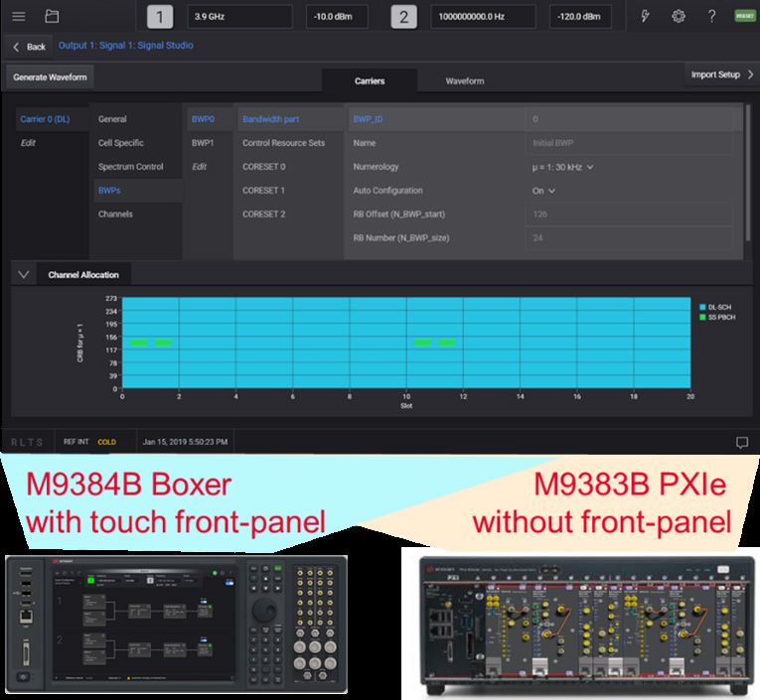The height and width of the screenshot is (700, 760).
Task: Collapse the Channel Allocation chevron
Action: click(x=23, y=275)
